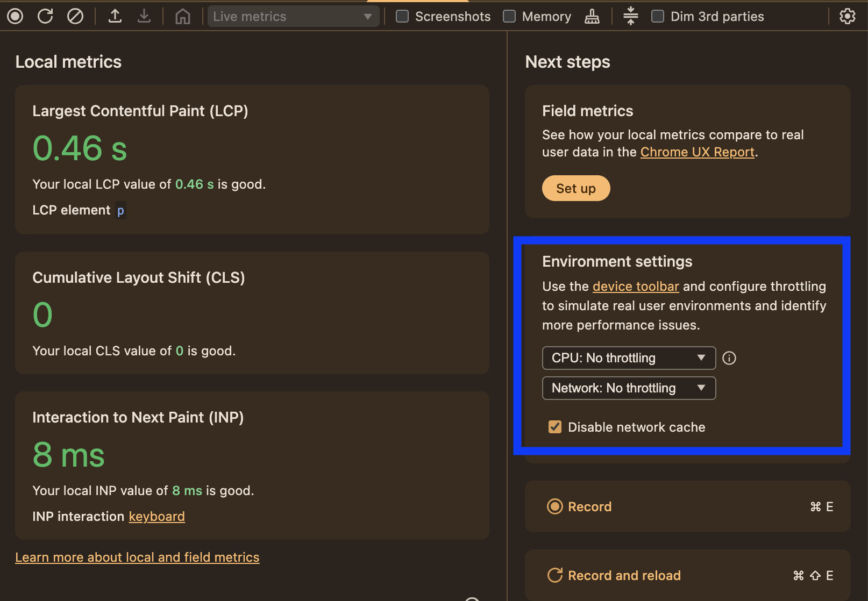Open the Live metrics history dropdown
Viewport: 868px width, 601px height.
(293, 16)
